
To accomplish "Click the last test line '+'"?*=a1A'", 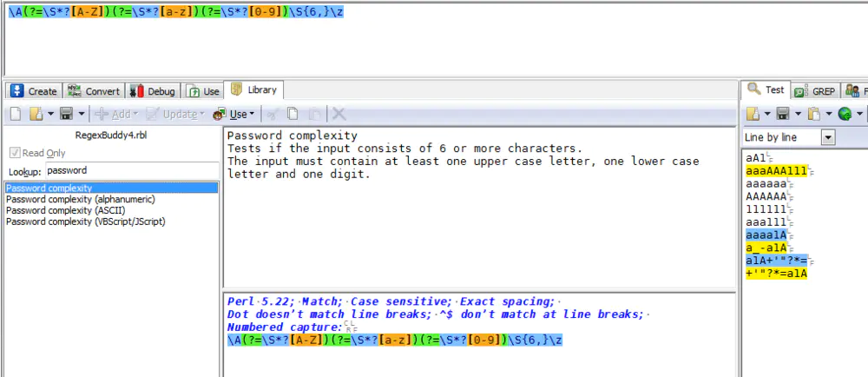I will (776, 273).
